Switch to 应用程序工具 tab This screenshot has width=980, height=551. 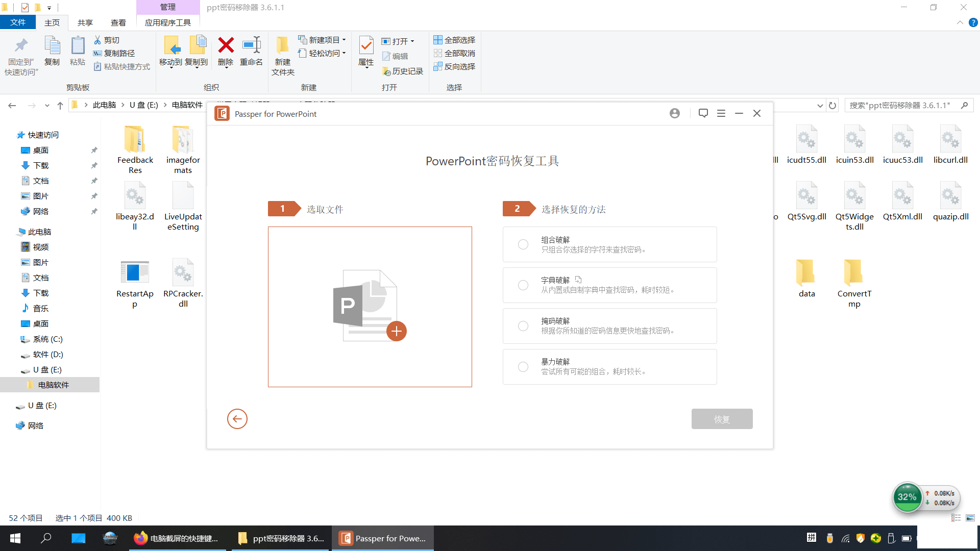coord(167,22)
